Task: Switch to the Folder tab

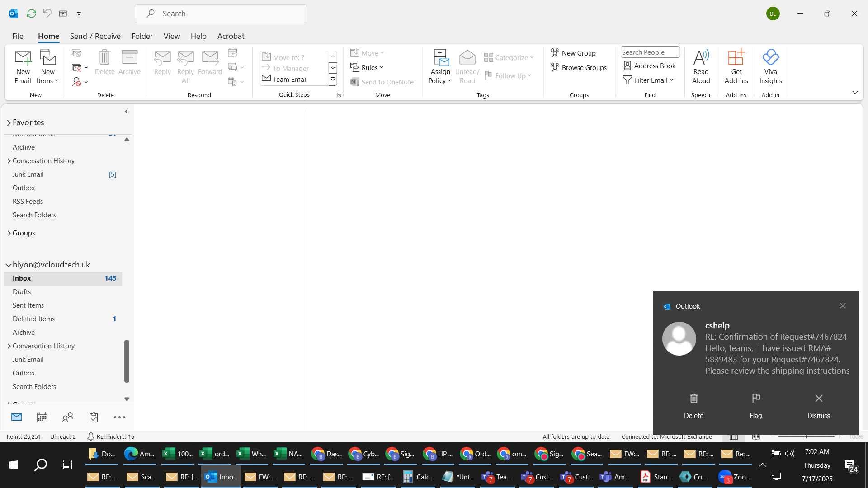Action: click(142, 36)
